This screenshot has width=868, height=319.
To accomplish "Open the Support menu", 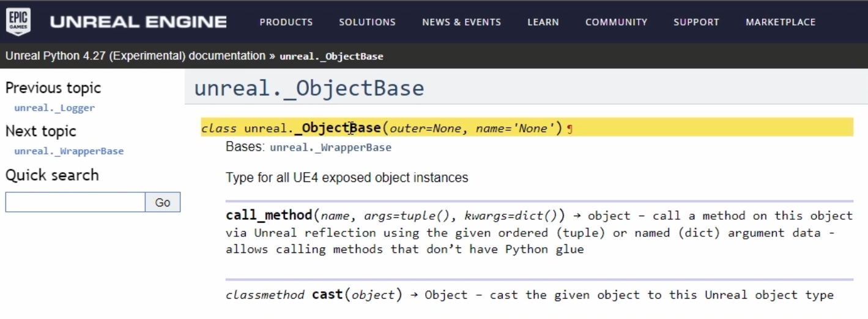I will [x=696, y=22].
